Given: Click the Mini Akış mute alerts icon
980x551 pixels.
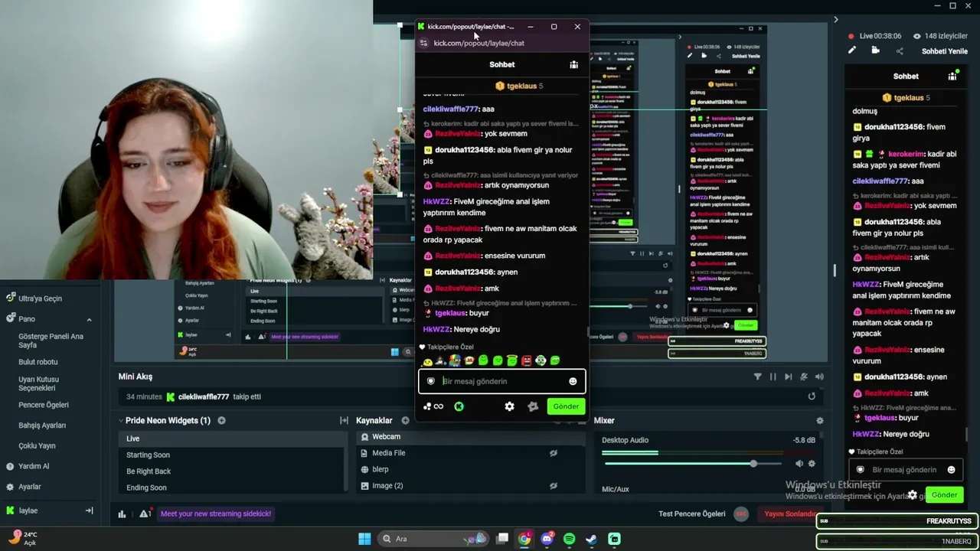Looking at the screenshot, I should 804,377.
